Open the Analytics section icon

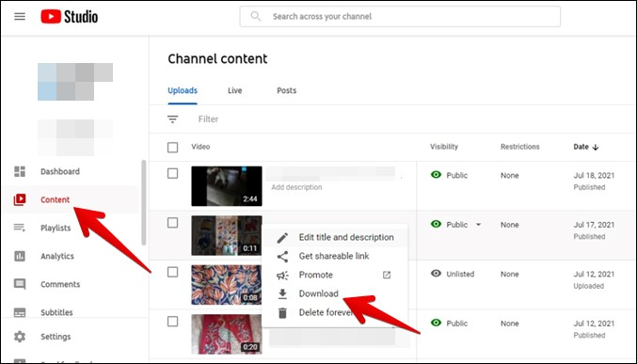point(20,256)
